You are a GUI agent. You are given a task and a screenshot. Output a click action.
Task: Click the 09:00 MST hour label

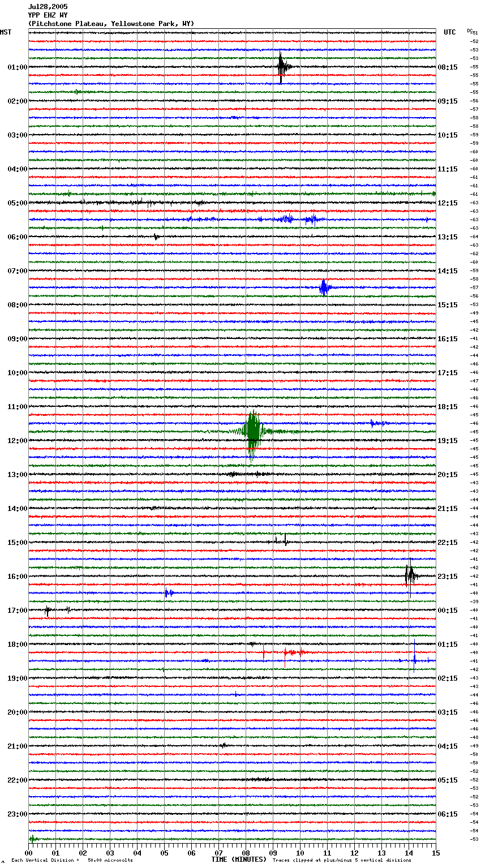click(x=18, y=339)
